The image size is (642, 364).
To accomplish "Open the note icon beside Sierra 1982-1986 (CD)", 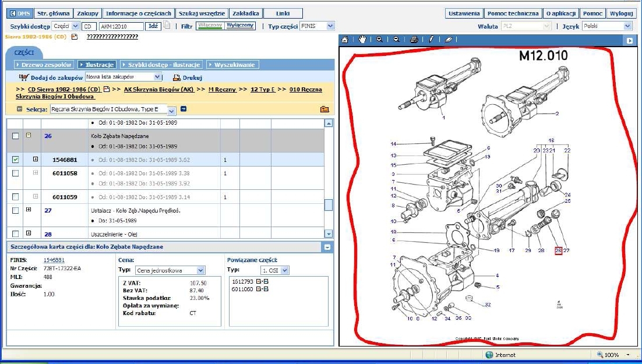I will pos(74,37).
